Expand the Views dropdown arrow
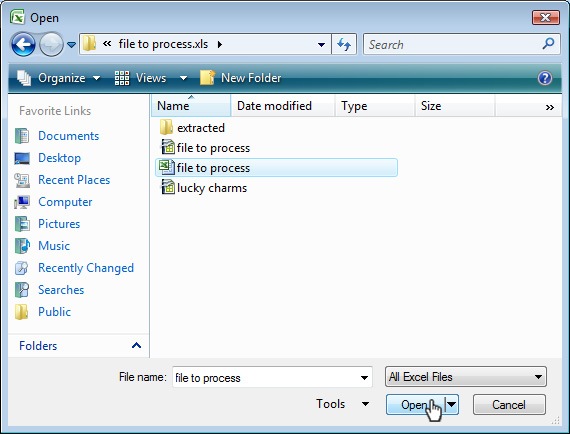 click(183, 78)
